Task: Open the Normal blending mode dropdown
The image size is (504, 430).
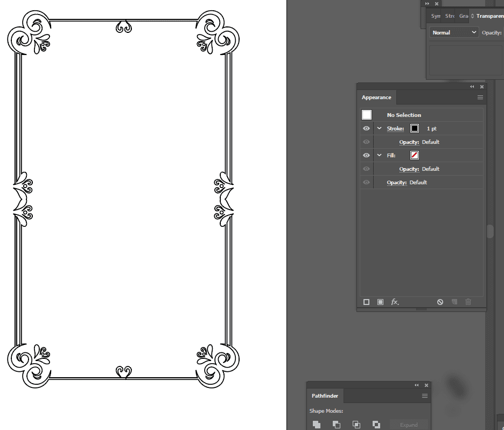Action: point(454,32)
